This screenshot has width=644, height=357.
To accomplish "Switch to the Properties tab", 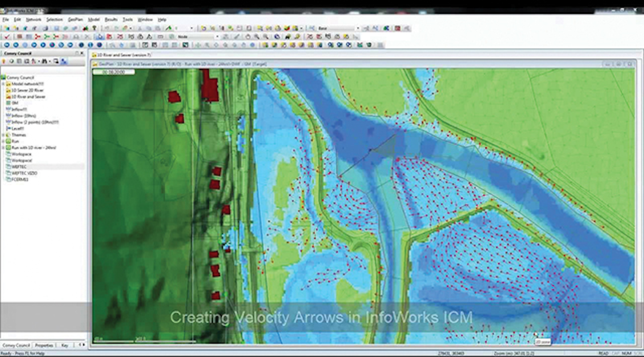I will (x=44, y=345).
